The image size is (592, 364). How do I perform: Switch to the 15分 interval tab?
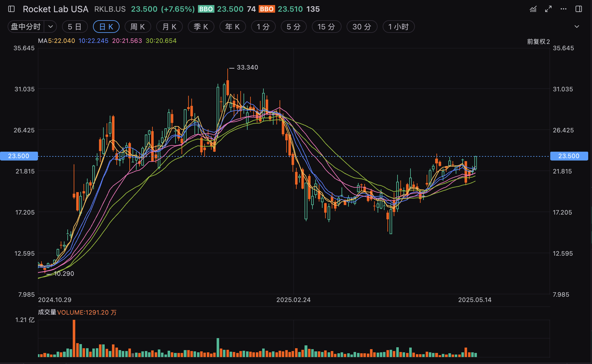point(326,27)
